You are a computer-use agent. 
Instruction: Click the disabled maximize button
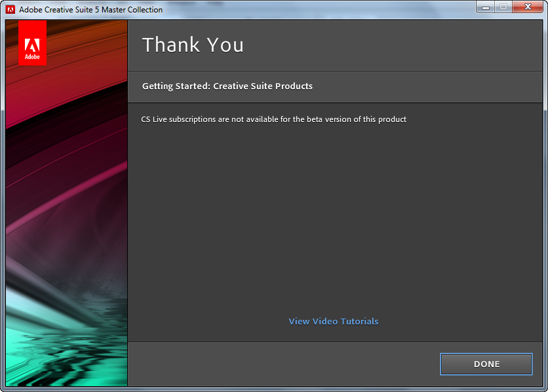tap(503, 7)
